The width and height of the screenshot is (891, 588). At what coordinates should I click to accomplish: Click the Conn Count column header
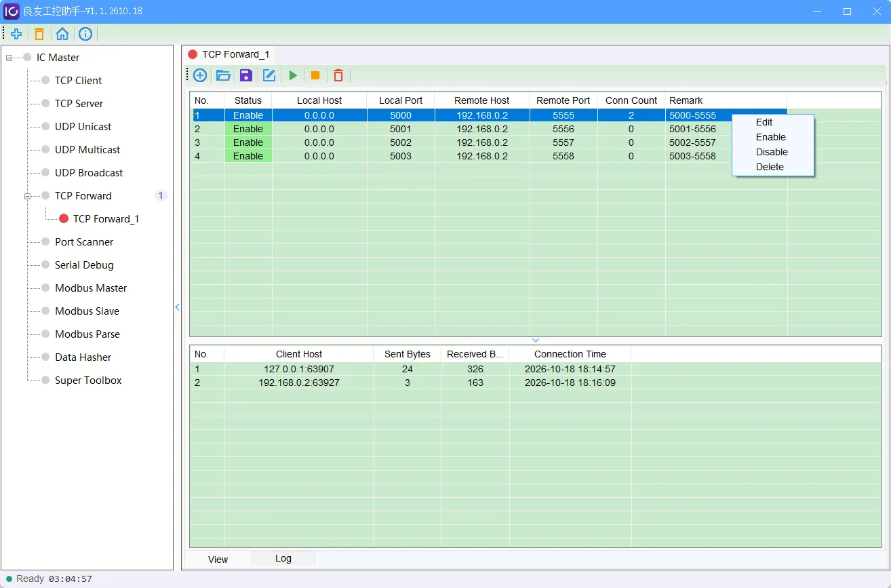[x=631, y=100]
